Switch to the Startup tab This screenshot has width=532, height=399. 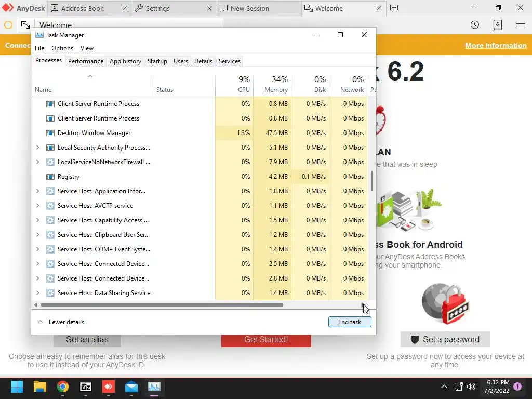click(157, 61)
